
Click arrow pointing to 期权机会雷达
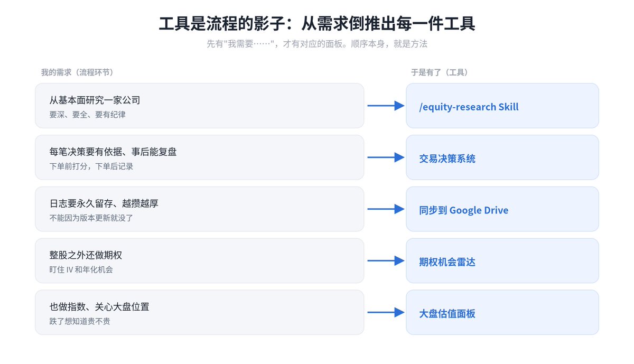[x=386, y=260]
